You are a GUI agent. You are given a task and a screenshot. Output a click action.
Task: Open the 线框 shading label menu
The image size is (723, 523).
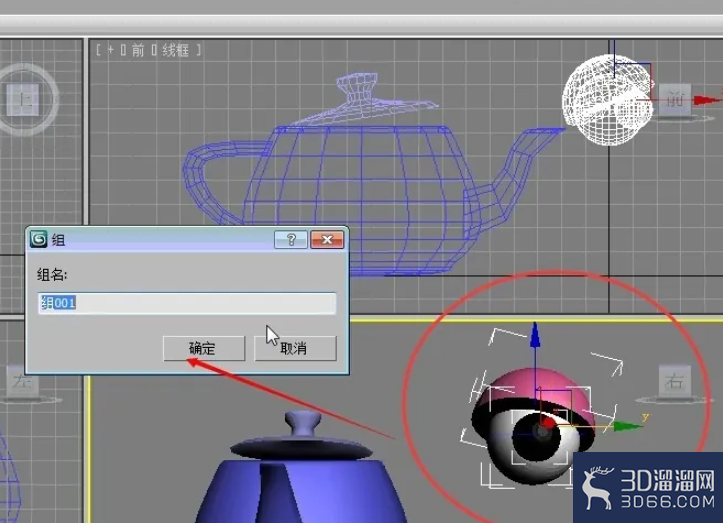click(x=175, y=50)
